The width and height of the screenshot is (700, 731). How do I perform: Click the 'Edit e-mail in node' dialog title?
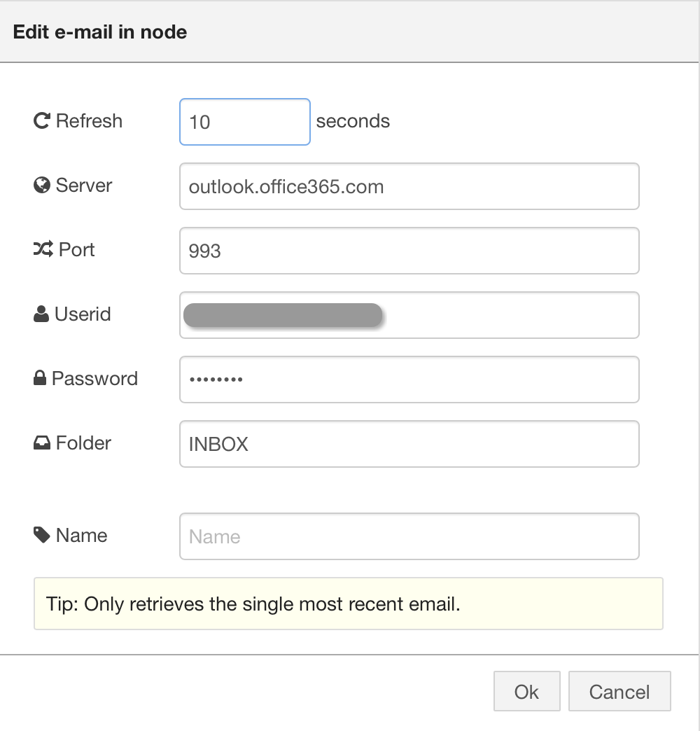pos(100,32)
